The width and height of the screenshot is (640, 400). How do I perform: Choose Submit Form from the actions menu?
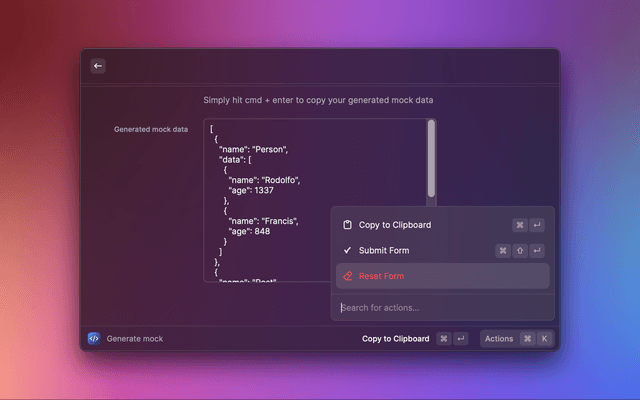tap(384, 250)
